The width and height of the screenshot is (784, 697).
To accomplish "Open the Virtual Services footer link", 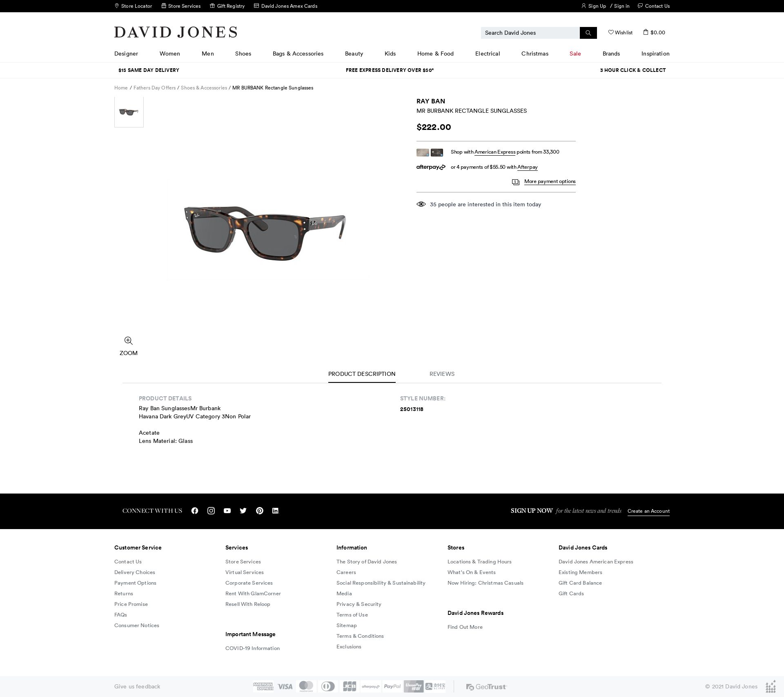I will pyautogui.click(x=245, y=572).
